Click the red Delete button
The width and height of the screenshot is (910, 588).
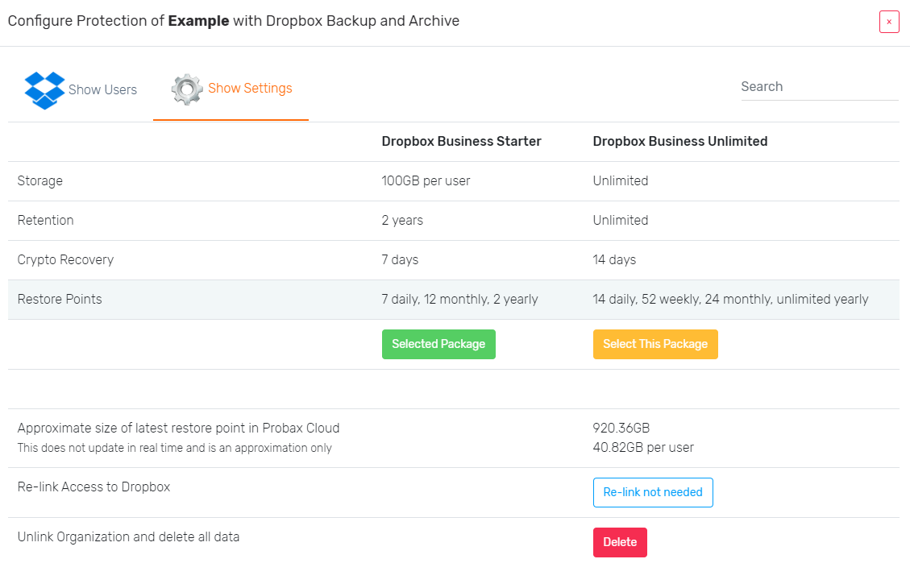click(620, 542)
